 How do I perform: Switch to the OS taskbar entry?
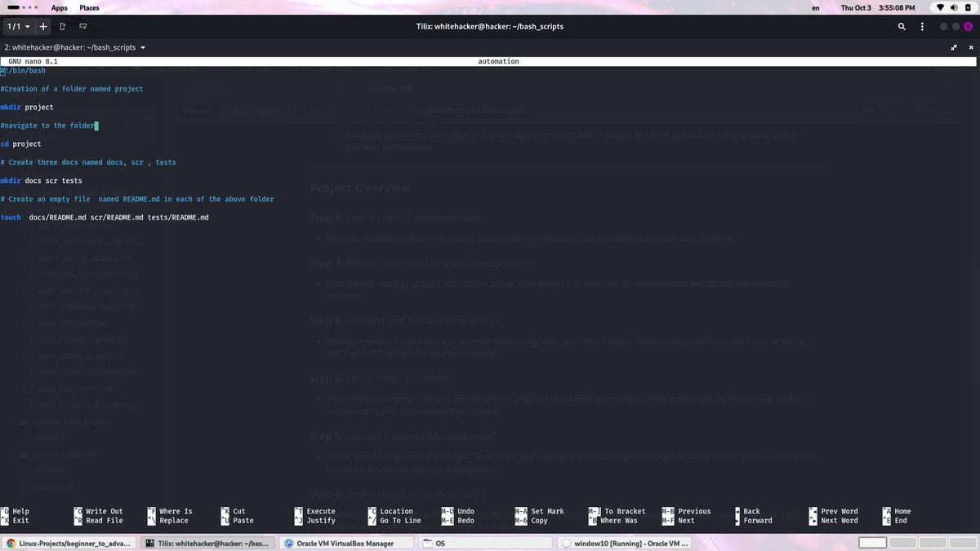click(x=485, y=542)
